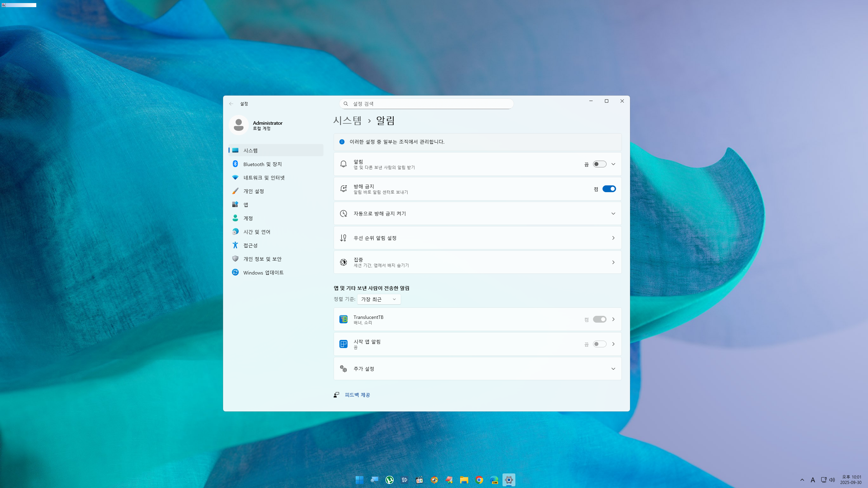Click the 개인 설정 paintbrush icon
The height and width of the screenshot is (488, 868).
pyautogui.click(x=235, y=191)
